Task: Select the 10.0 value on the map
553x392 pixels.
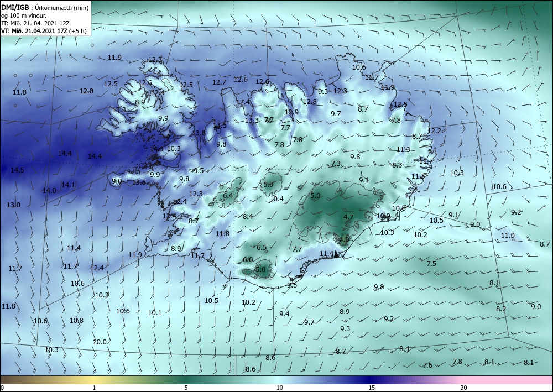Action: [100, 342]
